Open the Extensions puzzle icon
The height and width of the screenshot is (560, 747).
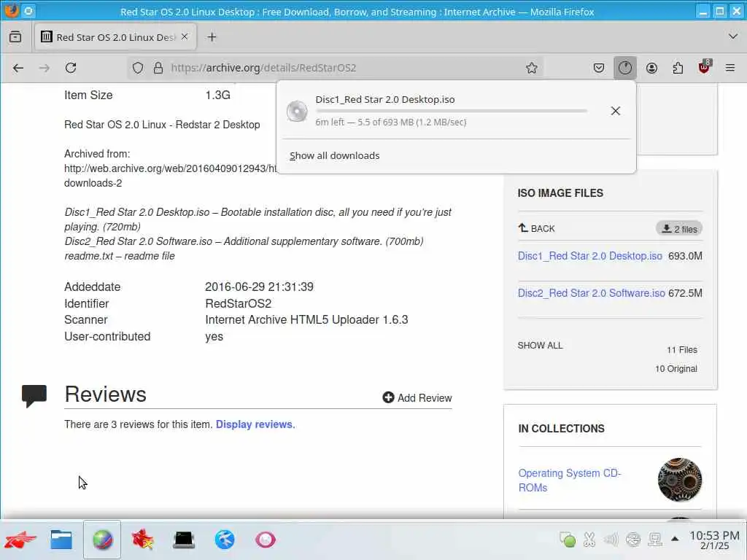coord(678,68)
